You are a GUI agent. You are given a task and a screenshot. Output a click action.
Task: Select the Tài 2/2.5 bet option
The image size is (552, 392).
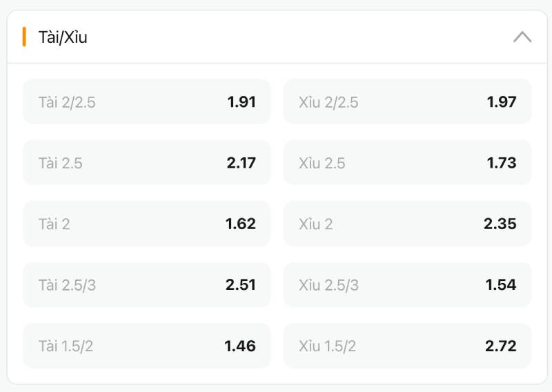point(146,102)
